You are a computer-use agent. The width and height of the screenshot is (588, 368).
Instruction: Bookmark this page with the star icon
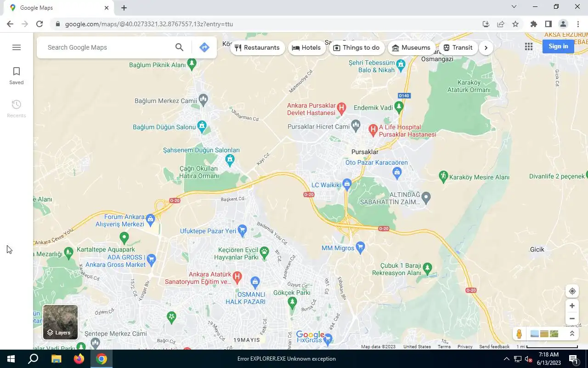[x=515, y=24]
